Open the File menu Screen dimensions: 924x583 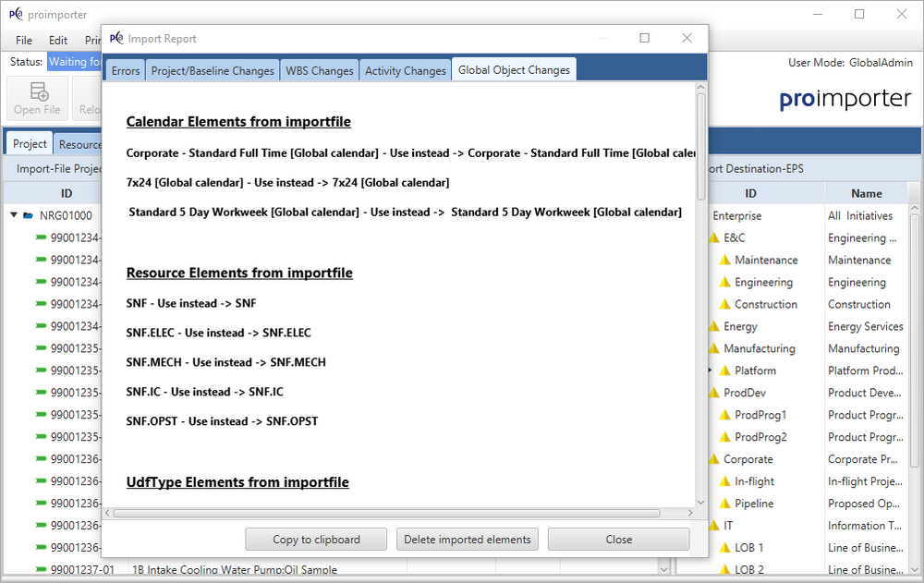click(x=24, y=41)
